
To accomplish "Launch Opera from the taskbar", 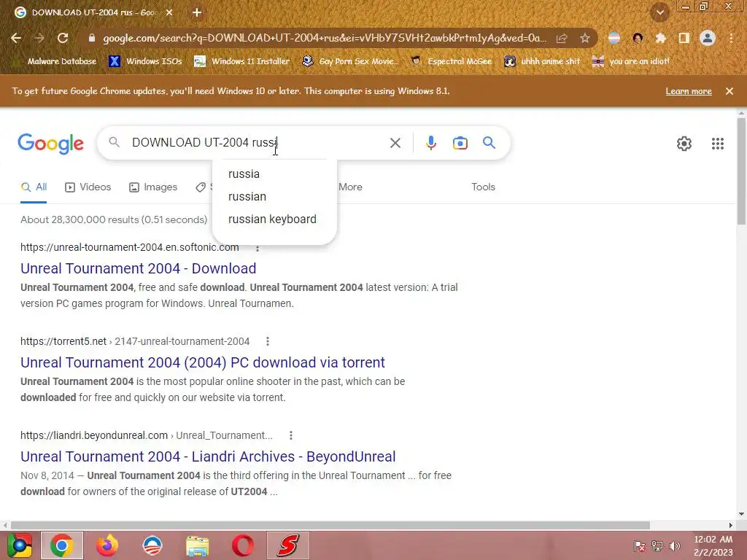I will coord(242,545).
